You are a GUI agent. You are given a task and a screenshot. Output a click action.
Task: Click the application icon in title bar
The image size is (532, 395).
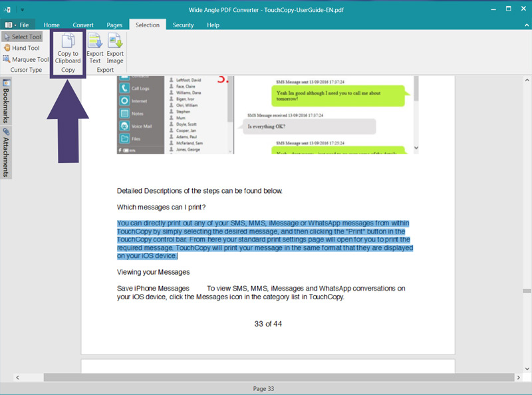[x=7, y=10]
